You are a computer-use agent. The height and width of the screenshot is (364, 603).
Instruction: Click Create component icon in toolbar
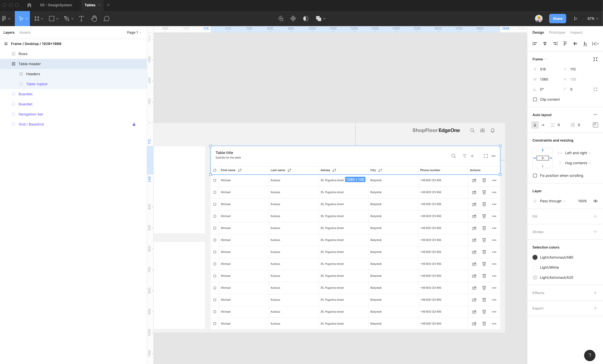point(293,19)
